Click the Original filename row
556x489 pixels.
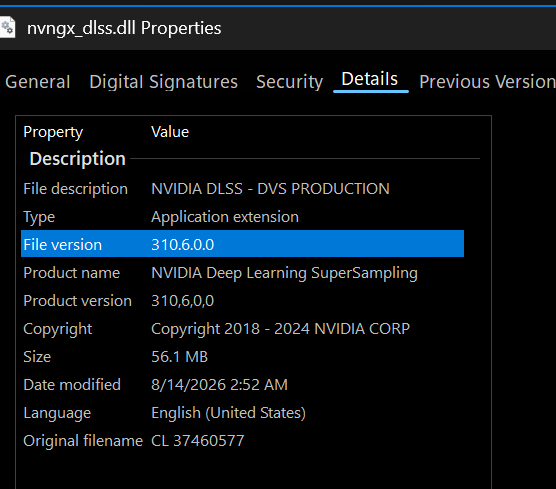point(243,441)
